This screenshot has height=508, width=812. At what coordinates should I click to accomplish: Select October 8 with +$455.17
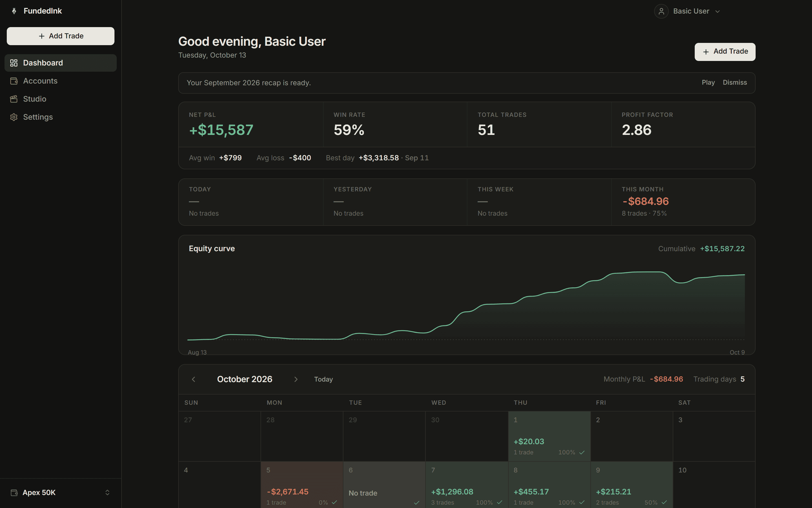click(x=549, y=485)
